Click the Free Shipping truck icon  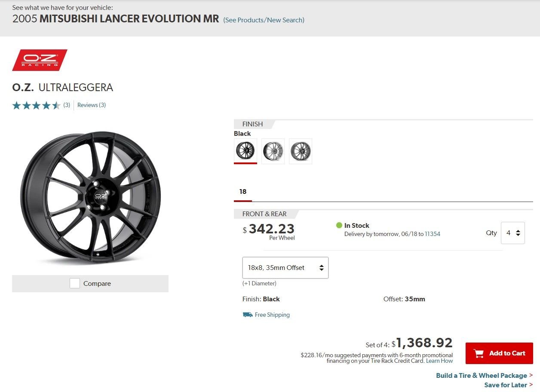247,314
